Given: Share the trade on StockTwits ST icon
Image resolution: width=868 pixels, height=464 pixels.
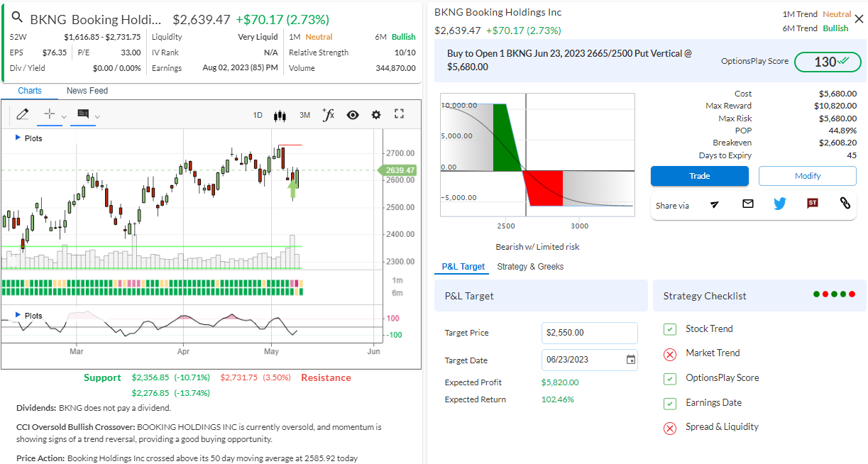Looking at the screenshot, I should point(813,204).
